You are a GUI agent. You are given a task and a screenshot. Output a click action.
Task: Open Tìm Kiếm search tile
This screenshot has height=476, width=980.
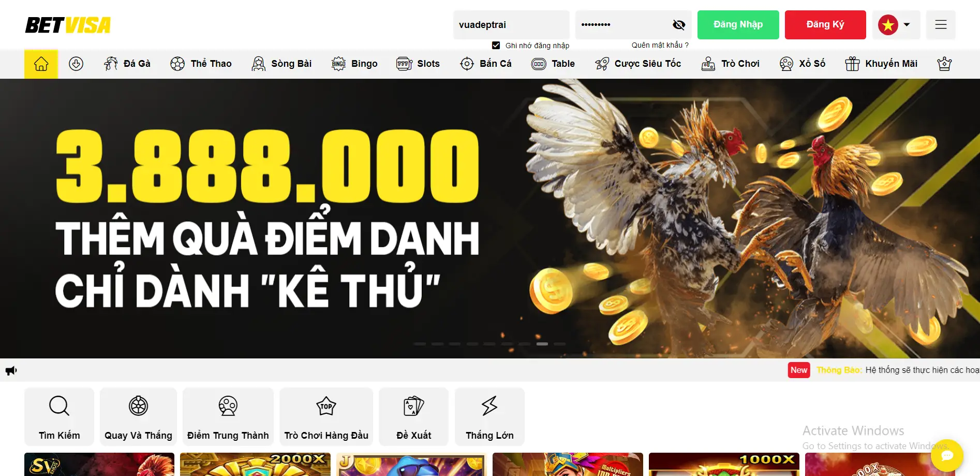coord(59,416)
